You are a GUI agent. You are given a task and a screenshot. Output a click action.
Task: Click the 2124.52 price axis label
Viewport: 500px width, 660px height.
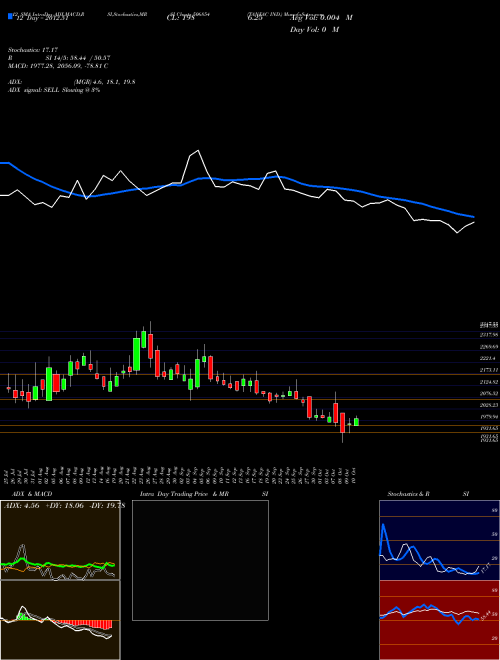[489, 382]
